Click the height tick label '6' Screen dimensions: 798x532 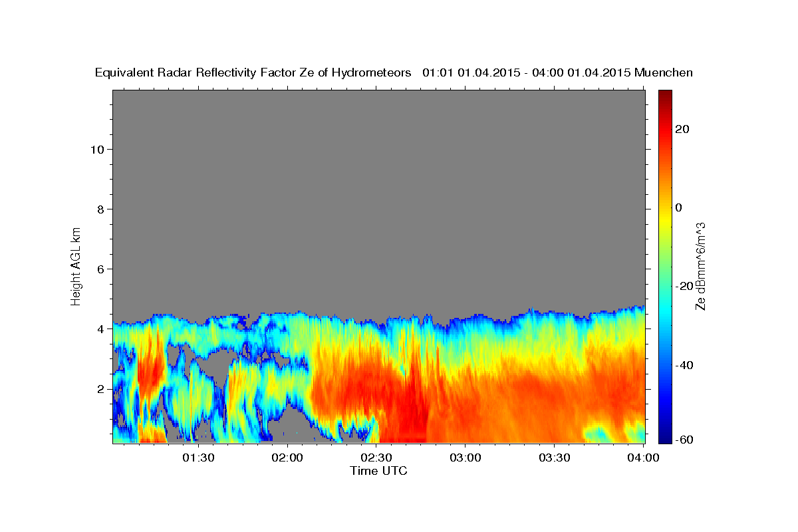point(99,269)
